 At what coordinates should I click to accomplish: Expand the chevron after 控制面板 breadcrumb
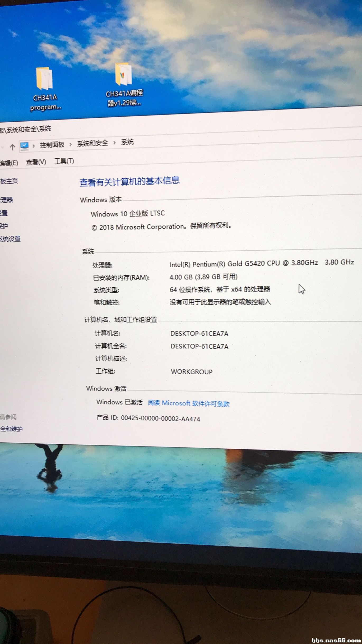pyautogui.click(x=71, y=144)
